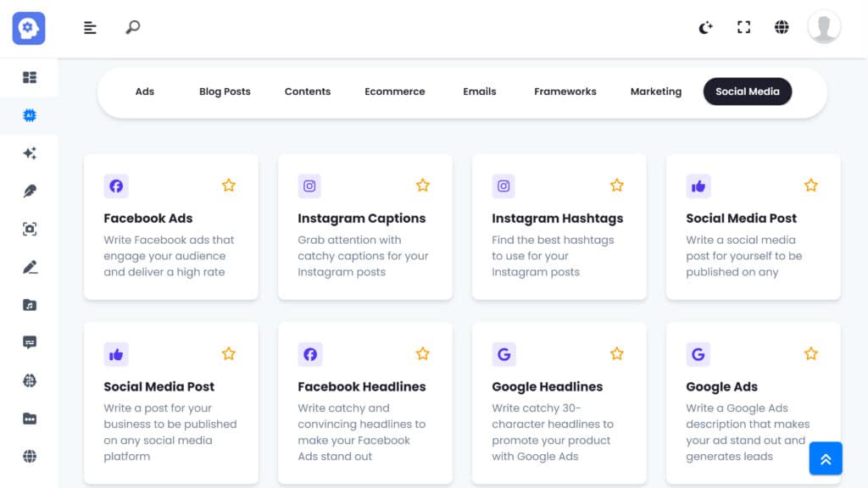Open the Instagram Captions template card
Viewport: 868px width, 488px height.
tap(364, 227)
